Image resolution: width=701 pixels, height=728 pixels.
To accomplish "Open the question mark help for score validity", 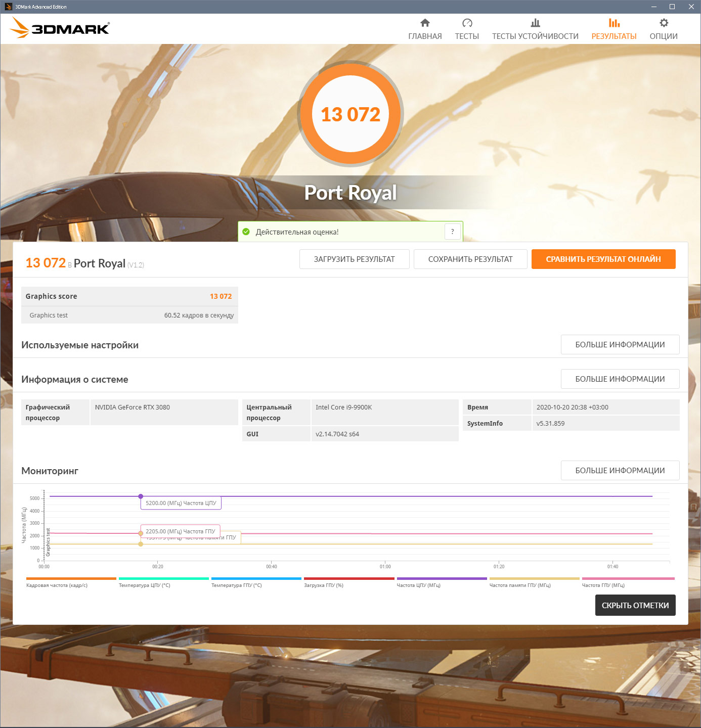I will point(453,232).
